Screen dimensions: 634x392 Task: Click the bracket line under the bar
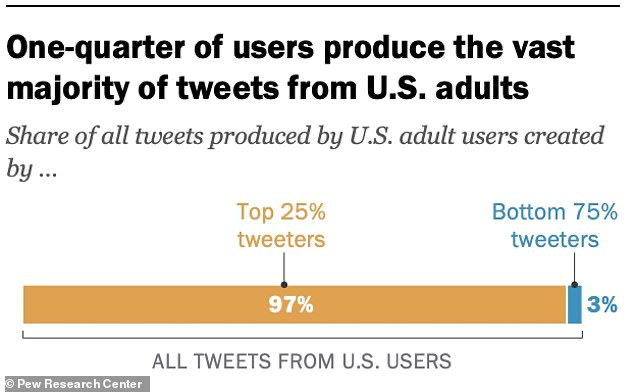pyautogui.click(x=302, y=337)
